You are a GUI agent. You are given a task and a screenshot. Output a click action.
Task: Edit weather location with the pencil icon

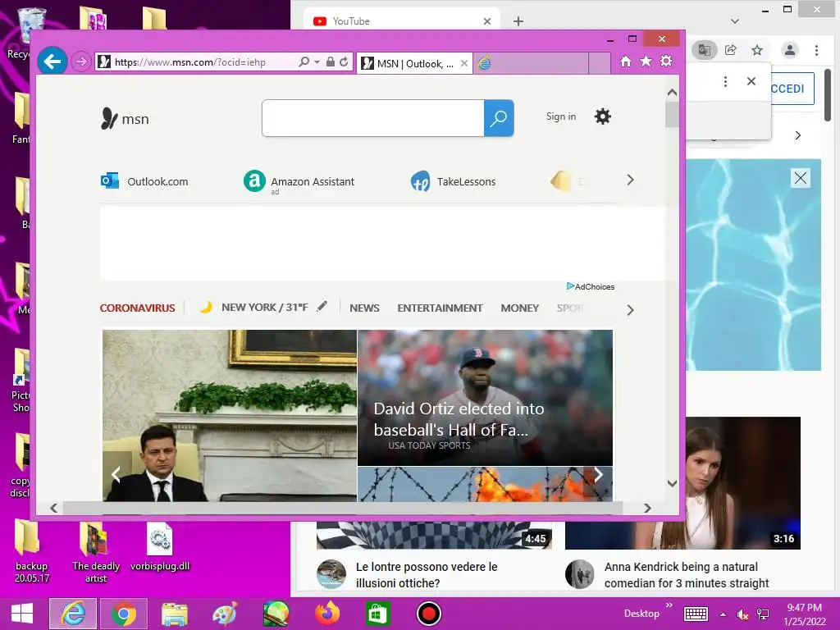point(322,307)
